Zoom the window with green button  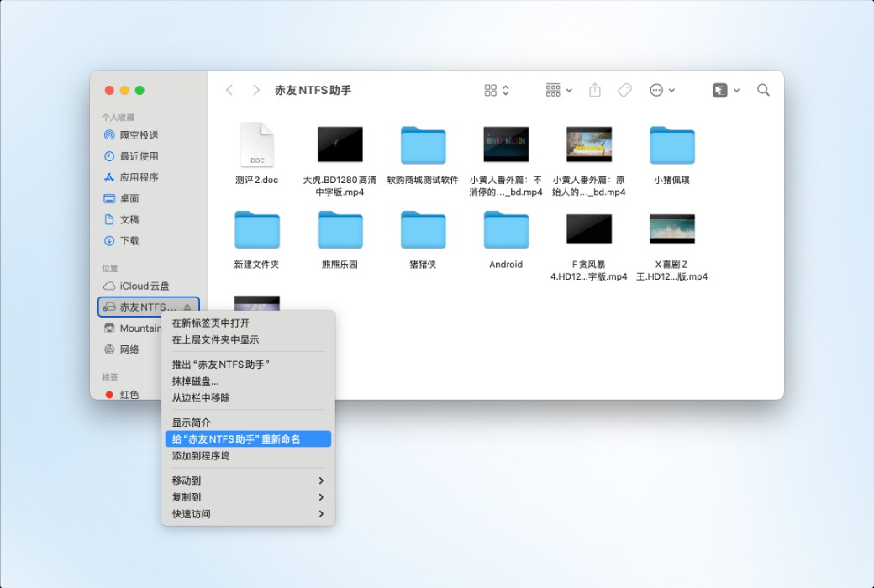pos(140,90)
